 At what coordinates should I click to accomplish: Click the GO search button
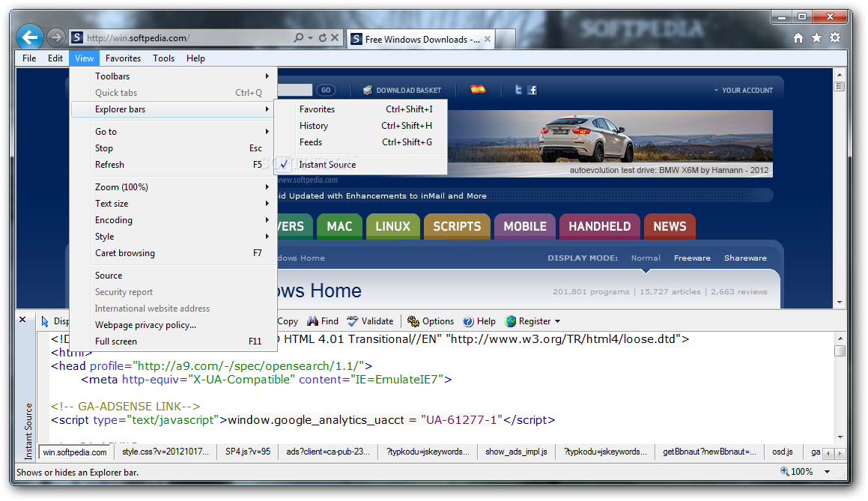point(326,90)
